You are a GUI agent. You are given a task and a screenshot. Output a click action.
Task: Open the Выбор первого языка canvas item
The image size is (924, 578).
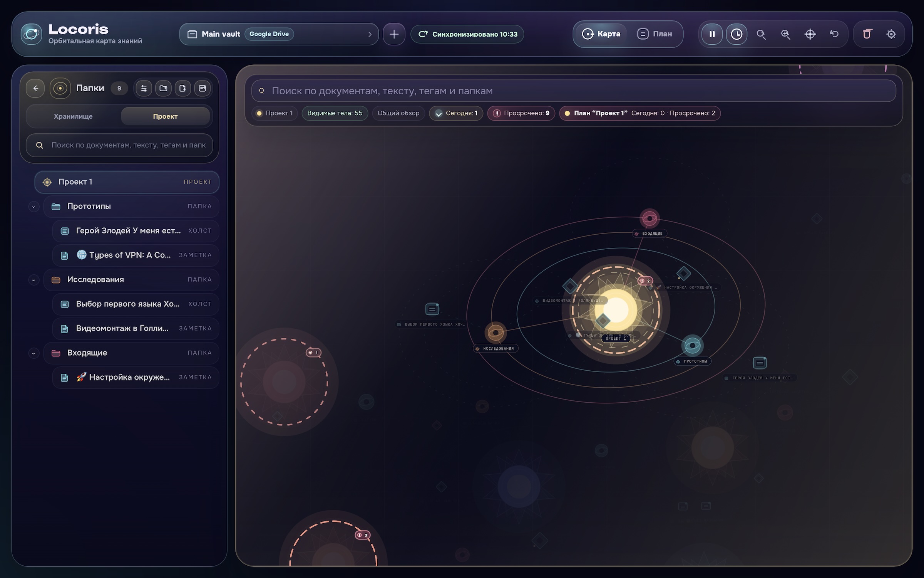pyautogui.click(x=136, y=304)
